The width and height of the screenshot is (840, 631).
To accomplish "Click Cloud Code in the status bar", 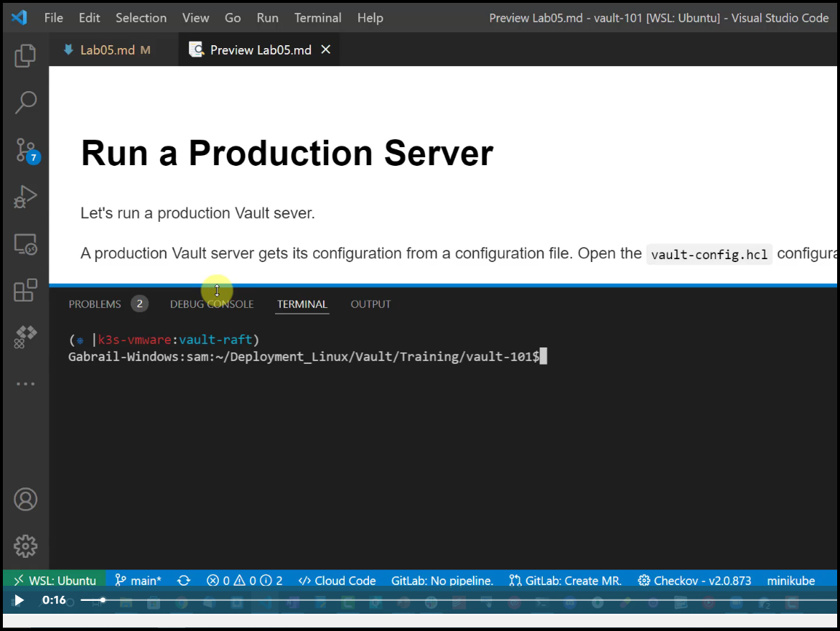I will tap(337, 581).
